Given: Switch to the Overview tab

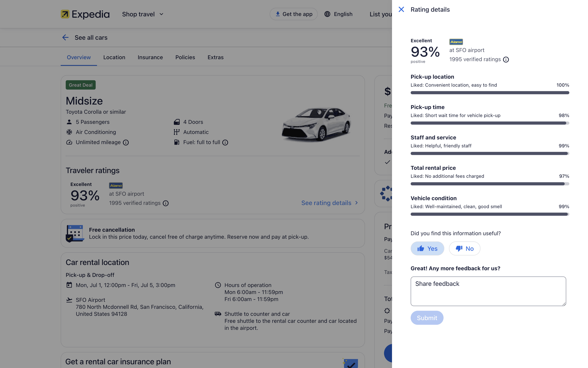Looking at the screenshot, I should click(x=79, y=57).
